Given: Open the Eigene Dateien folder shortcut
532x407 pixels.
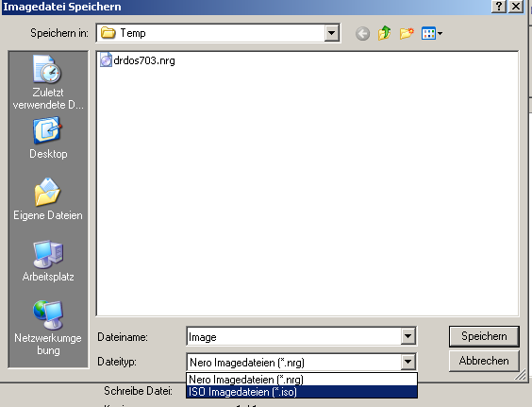Looking at the screenshot, I should tap(48, 199).
